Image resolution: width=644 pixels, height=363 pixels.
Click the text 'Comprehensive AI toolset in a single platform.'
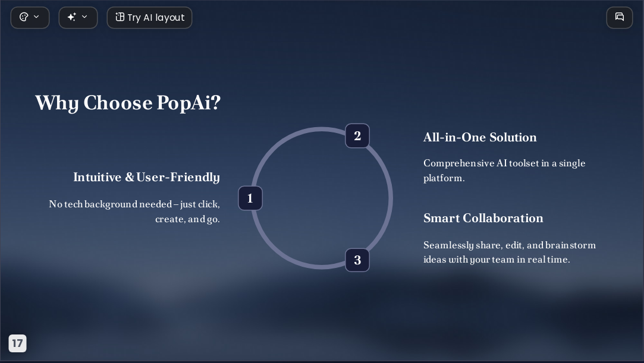(504, 171)
